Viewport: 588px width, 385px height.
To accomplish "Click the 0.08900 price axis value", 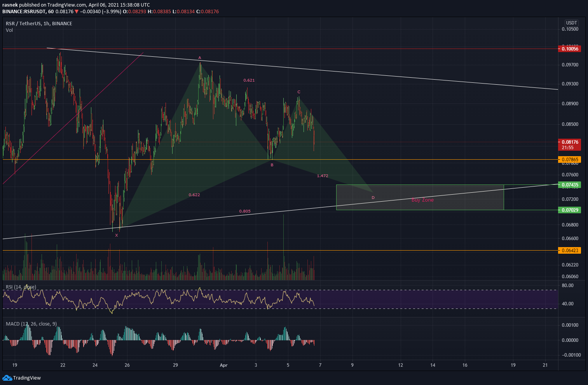I will click(x=570, y=104).
